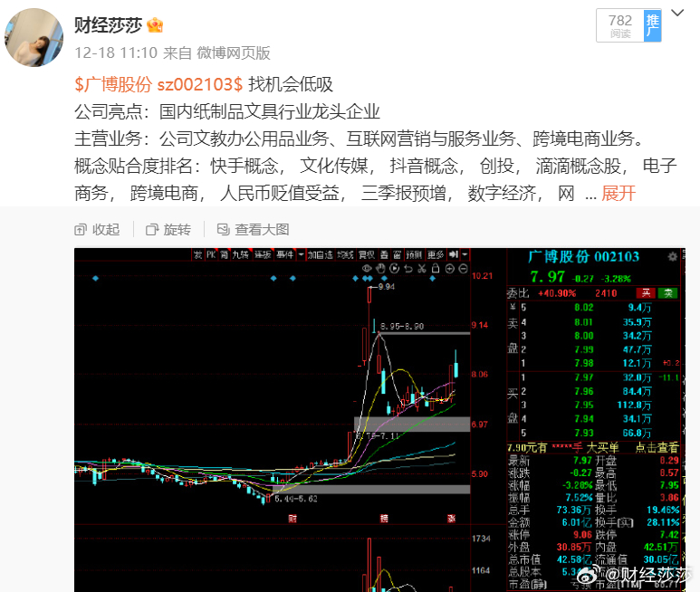This screenshot has height=592, width=700.
Task: Select the hand pan tool on chart
Action: (x=380, y=269)
